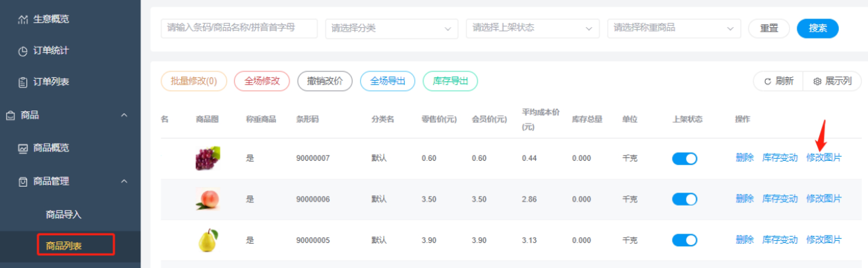Select 商品导入 in the sidebar menu
Viewport: 868px width, 268px height.
coord(63,215)
